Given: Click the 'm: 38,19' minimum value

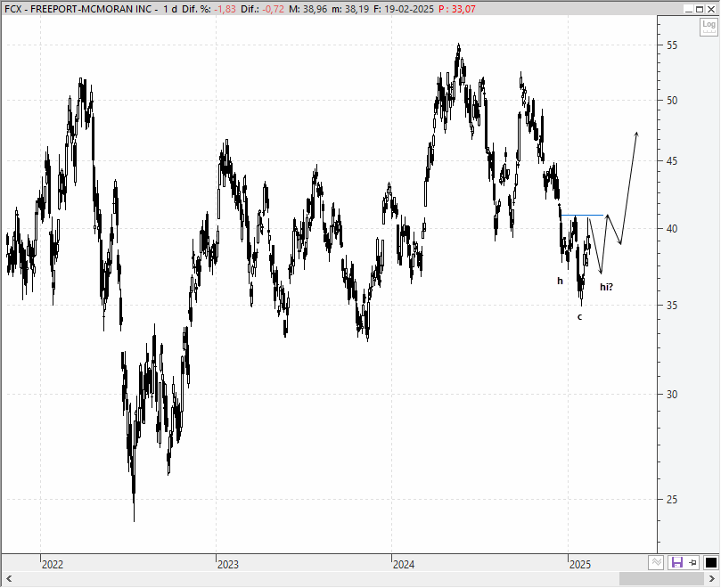Looking at the screenshot, I should (x=350, y=9).
